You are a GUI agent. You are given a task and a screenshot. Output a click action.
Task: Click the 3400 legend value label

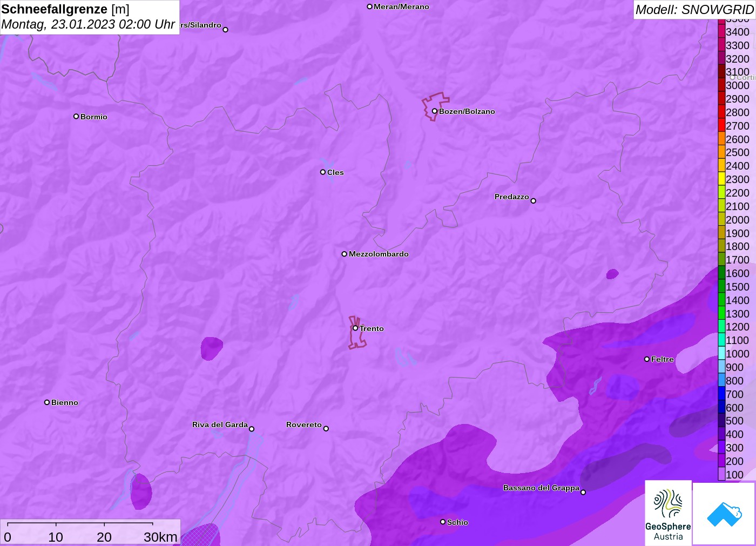738,32
